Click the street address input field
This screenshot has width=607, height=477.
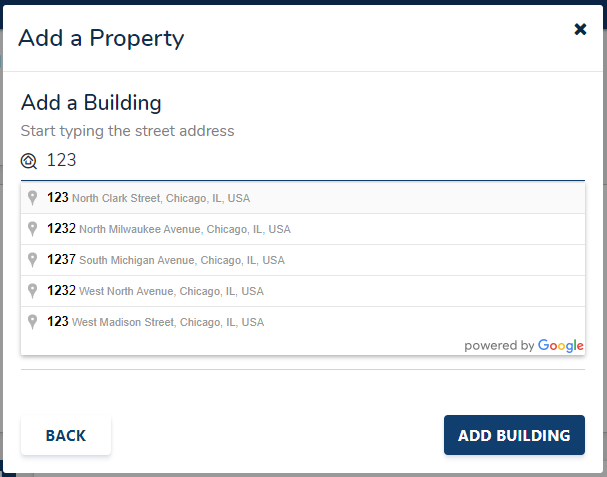(x=310, y=160)
